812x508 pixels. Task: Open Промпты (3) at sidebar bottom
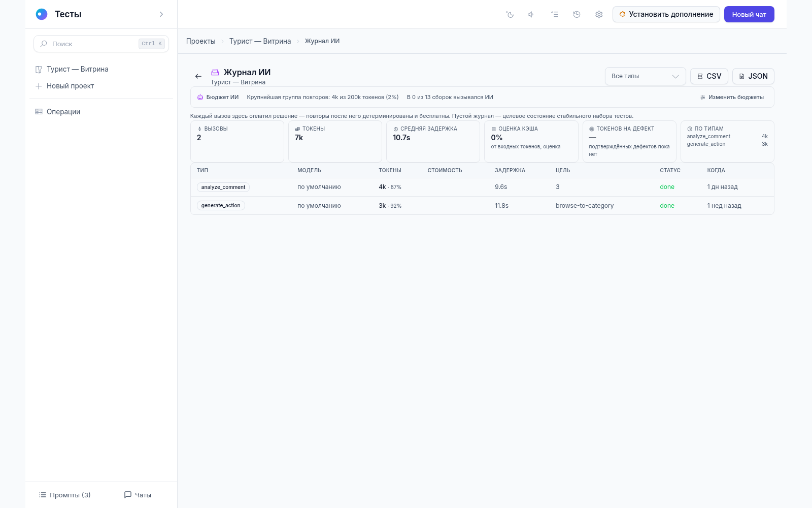click(65, 495)
